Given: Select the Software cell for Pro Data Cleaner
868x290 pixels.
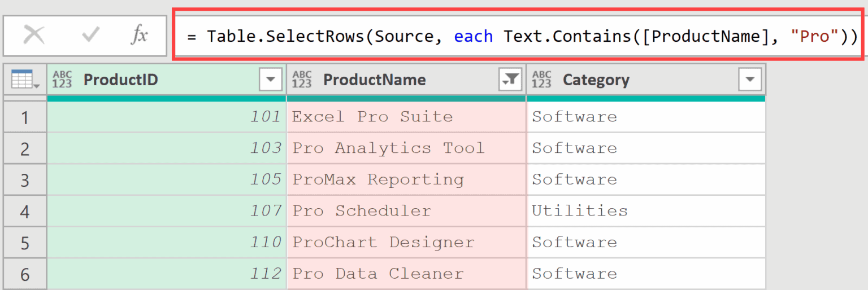Looking at the screenshot, I should [646, 274].
